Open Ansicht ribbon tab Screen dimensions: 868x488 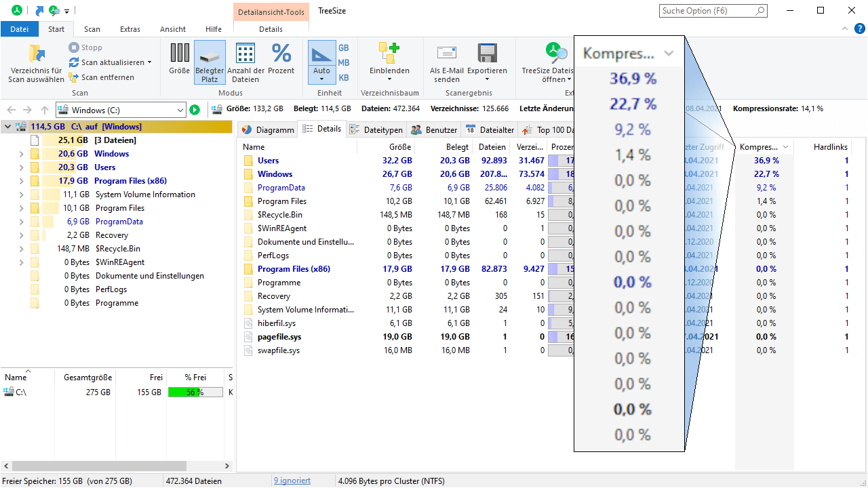(x=173, y=29)
